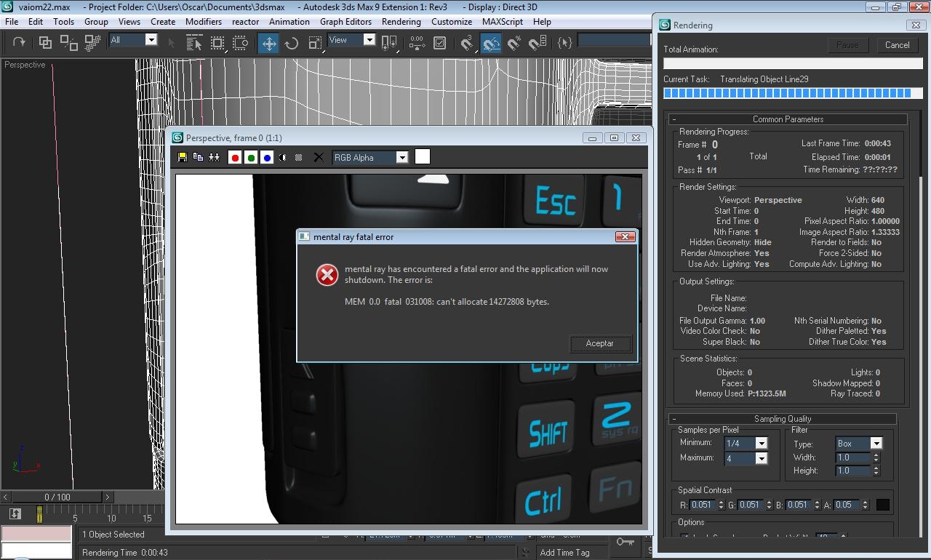Click Aceptar in the fatal error dialog
Image resolution: width=931 pixels, height=560 pixels.
tap(599, 343)
